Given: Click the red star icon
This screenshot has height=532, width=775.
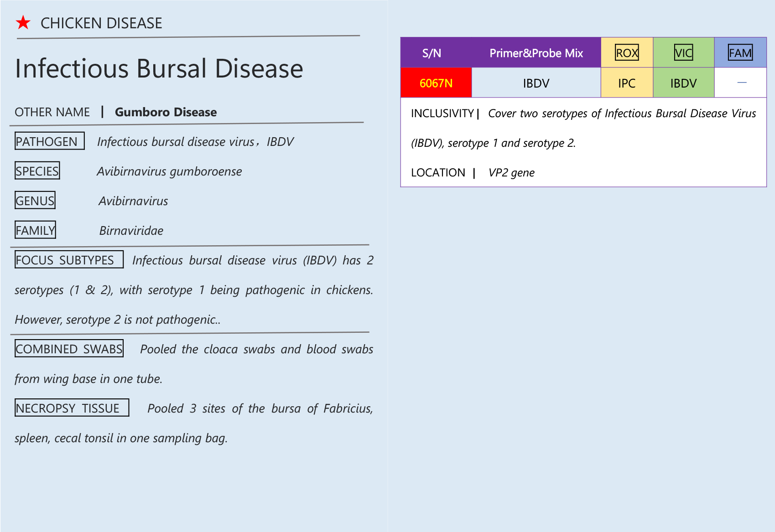Looking at the screenshot, I should coord(23,22).
